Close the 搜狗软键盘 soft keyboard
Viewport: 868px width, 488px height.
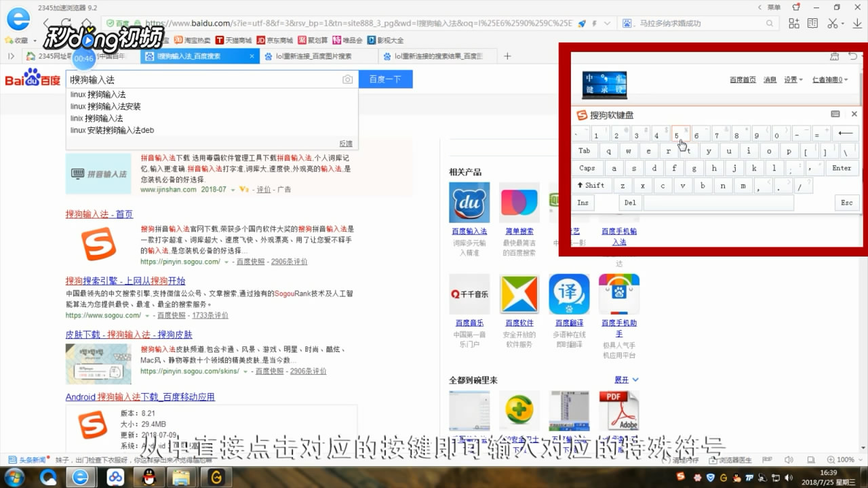click(854, 114)
